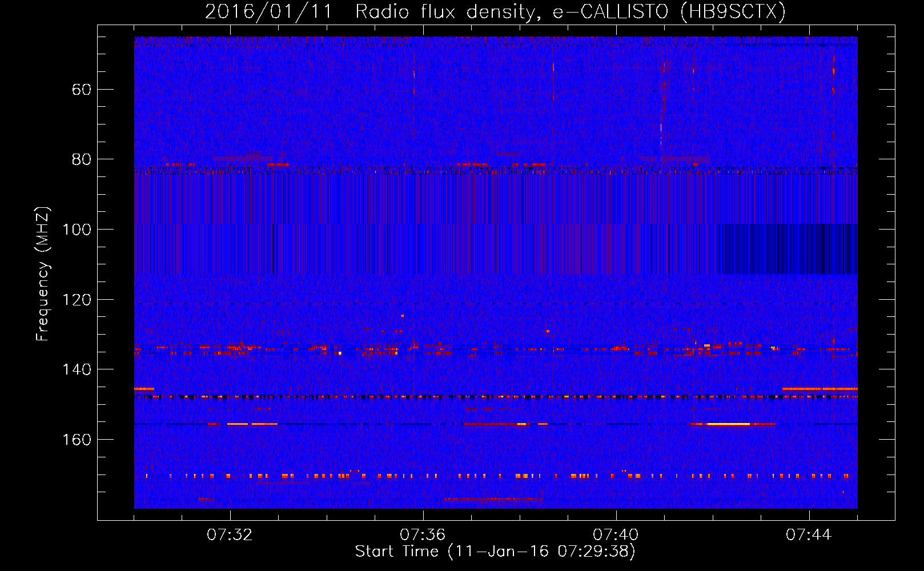Click the 'Start Time (11-Jan-16 07:29:38)' axis label
This screenshot has width=924, height=571.
tap(495, 552)
